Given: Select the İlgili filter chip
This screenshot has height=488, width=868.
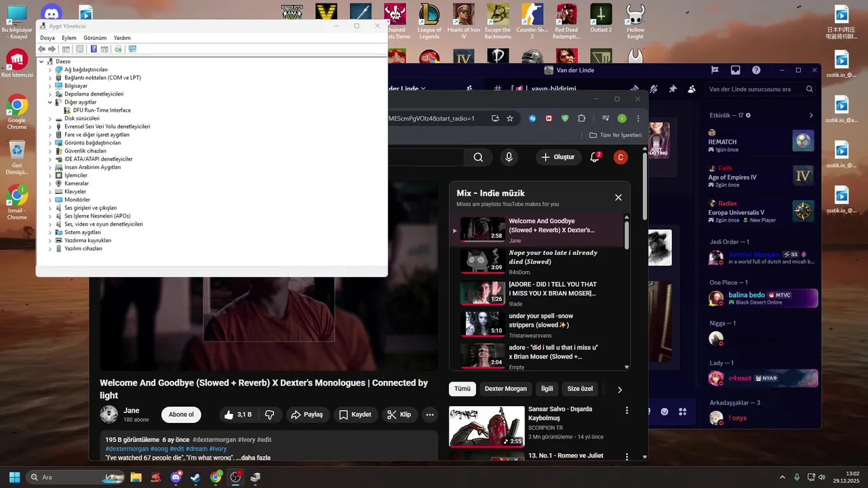Looking at the screenshot, I should [x=547, y=389].
